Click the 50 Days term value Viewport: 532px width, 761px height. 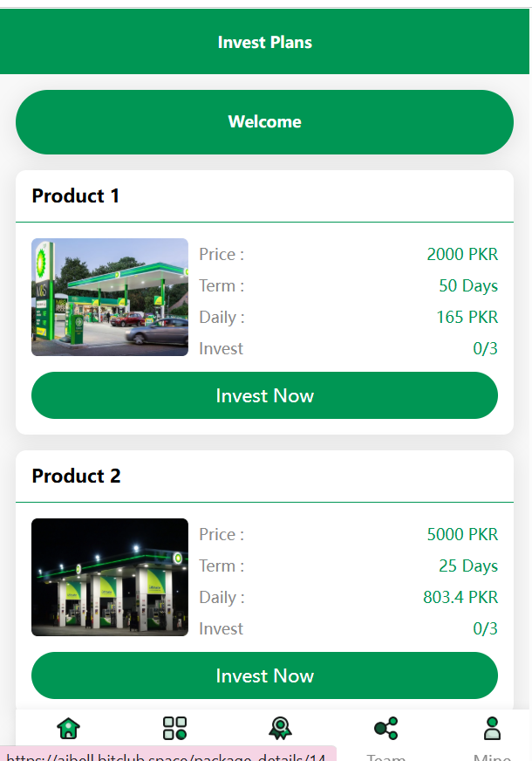pos(468,285)
